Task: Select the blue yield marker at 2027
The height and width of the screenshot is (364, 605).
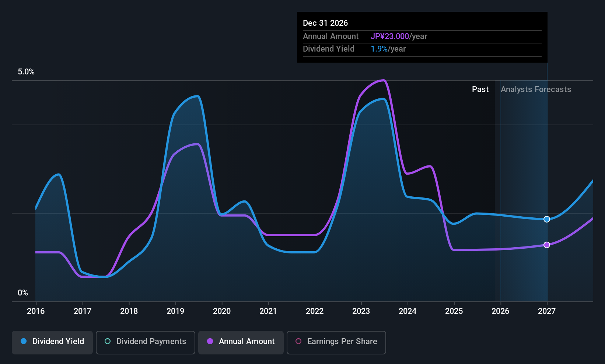Action: (x=547, y=219)
